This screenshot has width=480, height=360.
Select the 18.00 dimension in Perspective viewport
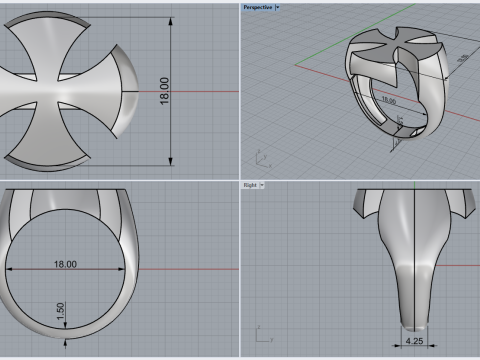[389, 100]
